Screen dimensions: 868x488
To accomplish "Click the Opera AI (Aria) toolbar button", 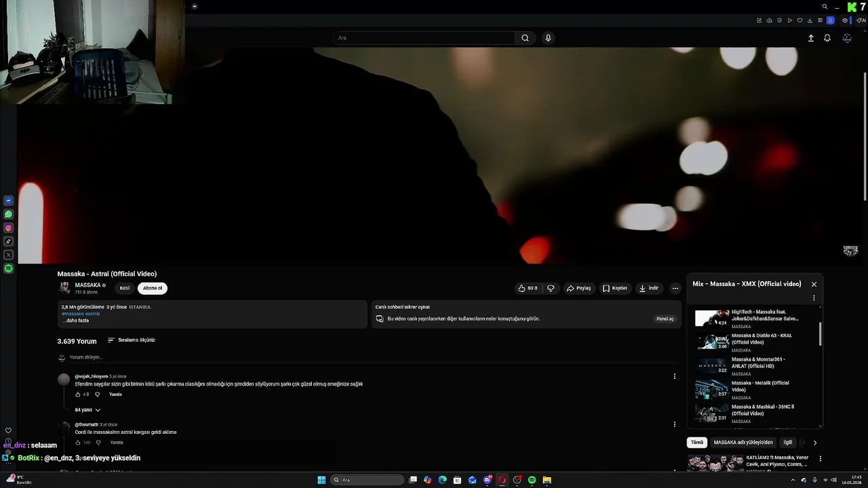I will coord(862,20).
